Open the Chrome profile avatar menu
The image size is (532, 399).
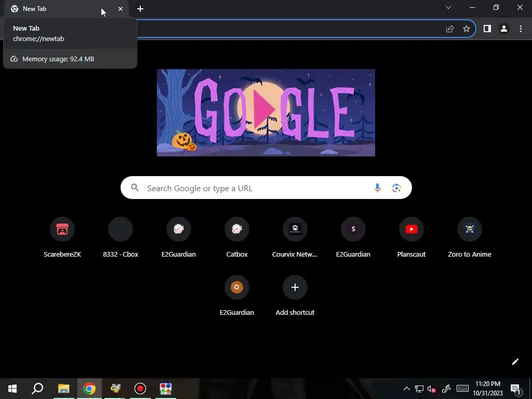point(504,29)
